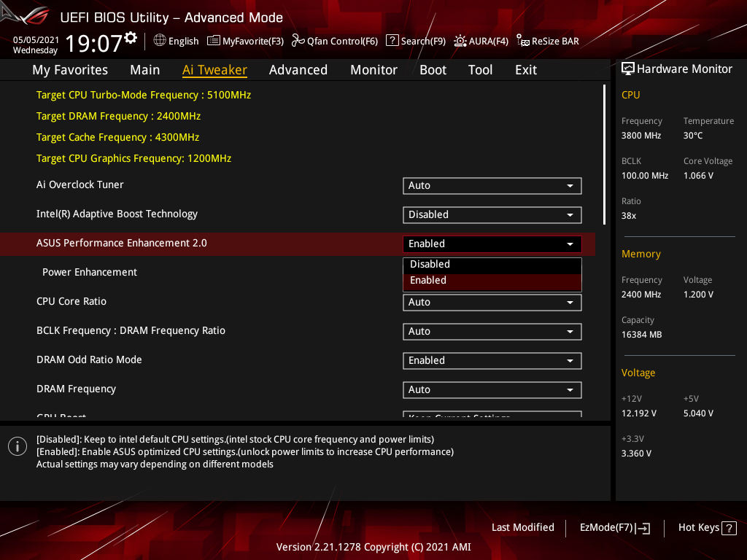Click the info icon beside help text

pyautogui.click(x=18, y=446)
